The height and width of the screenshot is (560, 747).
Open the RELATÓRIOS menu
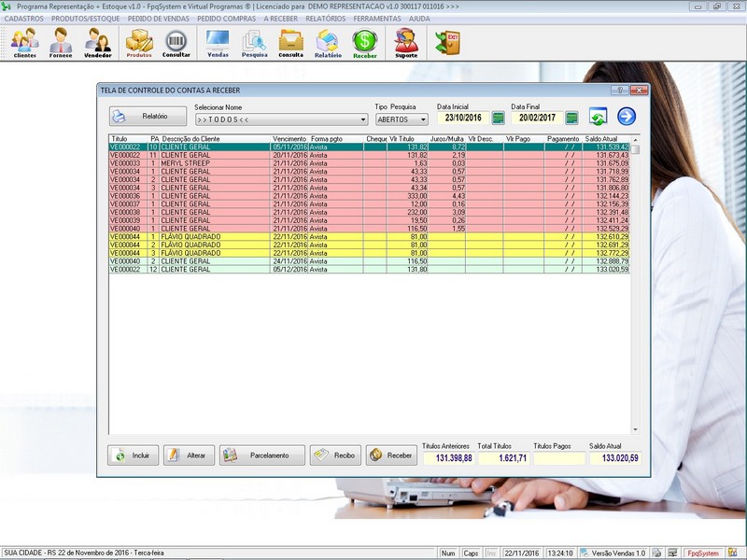pyautogui.click(x=326, y=19)
